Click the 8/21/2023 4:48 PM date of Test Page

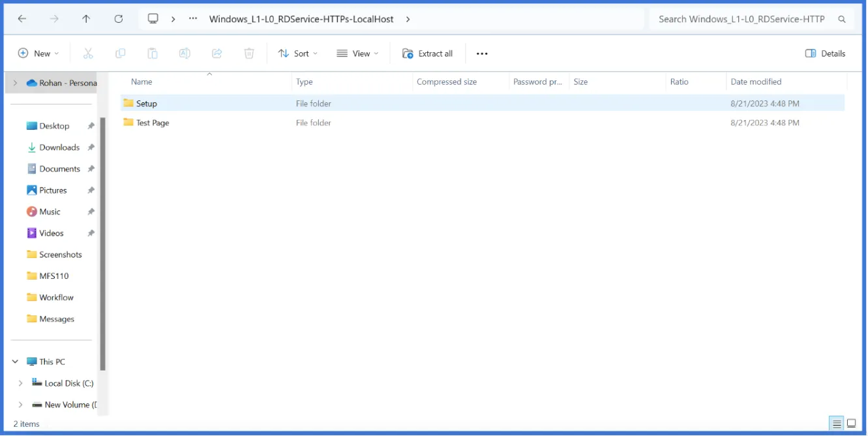tap(765, 123)
